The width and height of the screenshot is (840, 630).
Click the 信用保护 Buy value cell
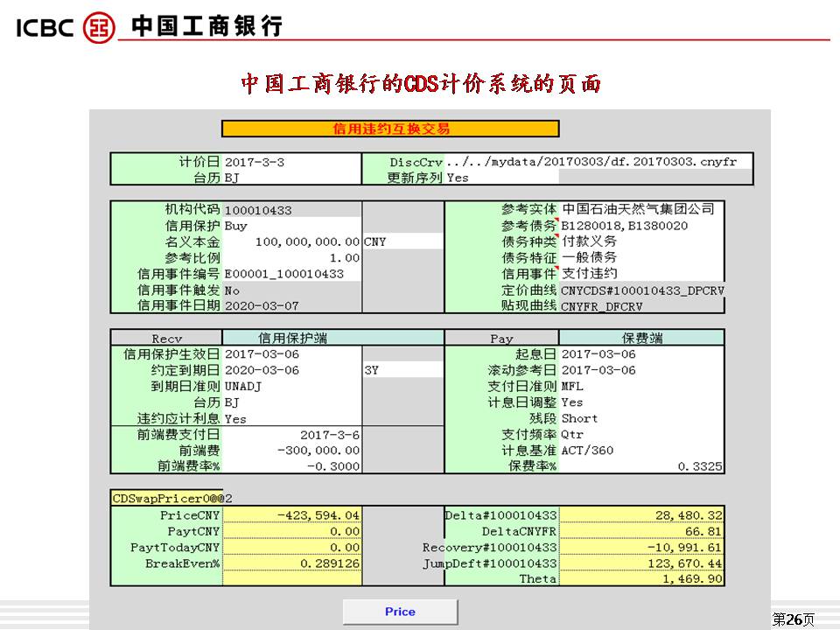click(291, 225)
